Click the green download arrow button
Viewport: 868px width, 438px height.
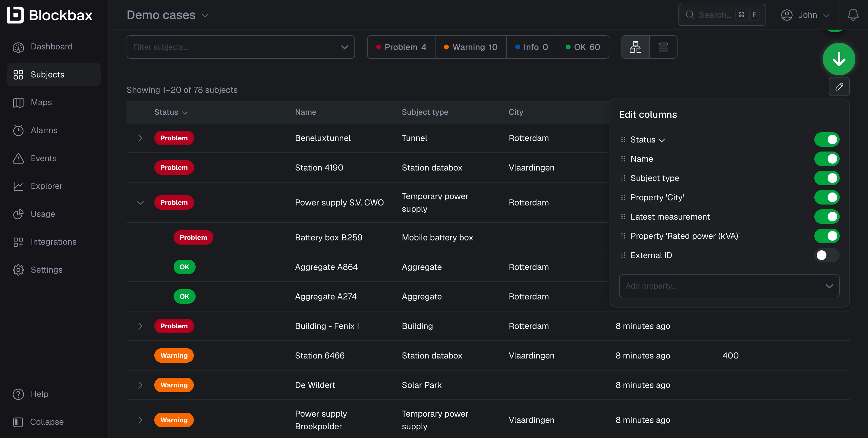(839, 59)
